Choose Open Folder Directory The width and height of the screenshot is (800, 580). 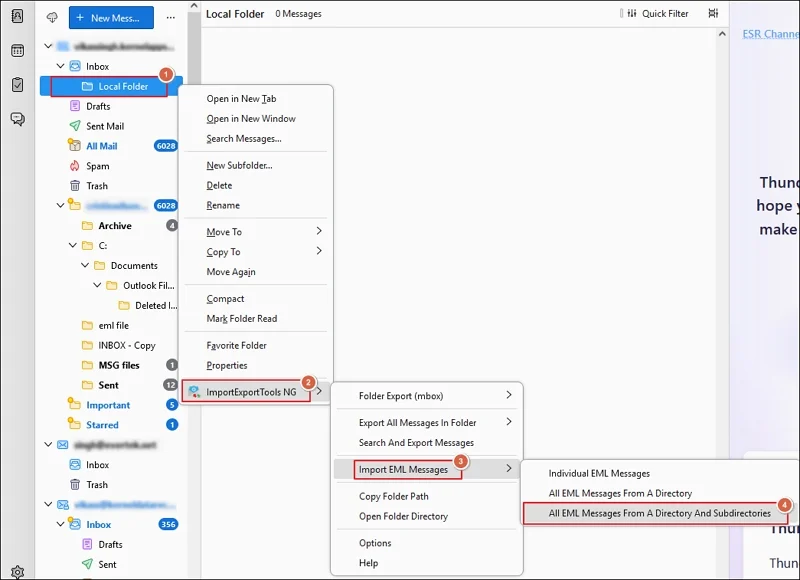tap(403, 516)
